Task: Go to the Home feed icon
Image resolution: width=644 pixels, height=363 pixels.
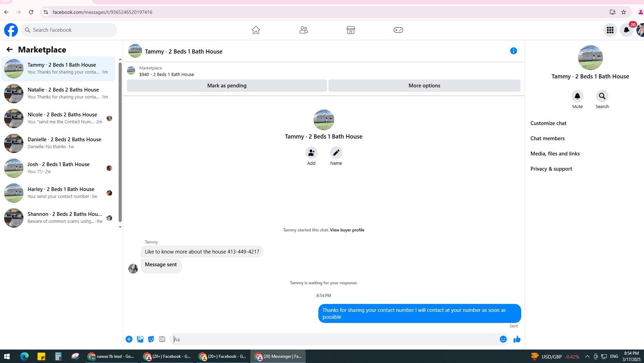Action: pyautogui.click(x=256, y=30)
